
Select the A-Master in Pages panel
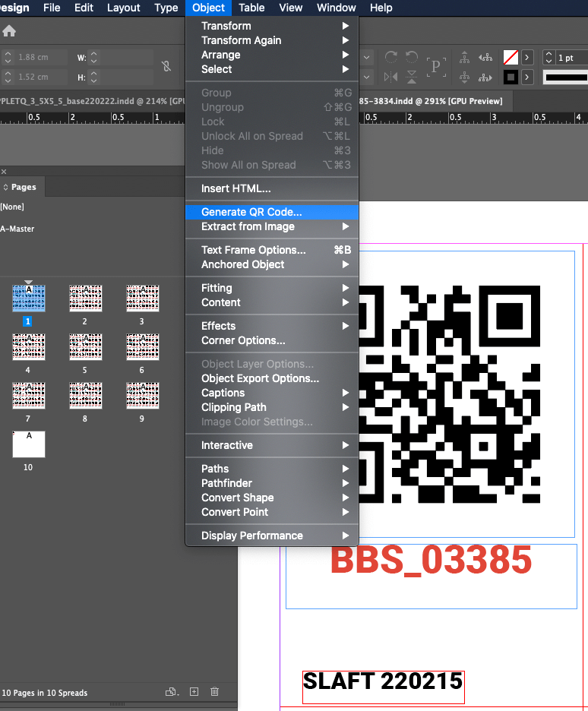coord(17,229)
